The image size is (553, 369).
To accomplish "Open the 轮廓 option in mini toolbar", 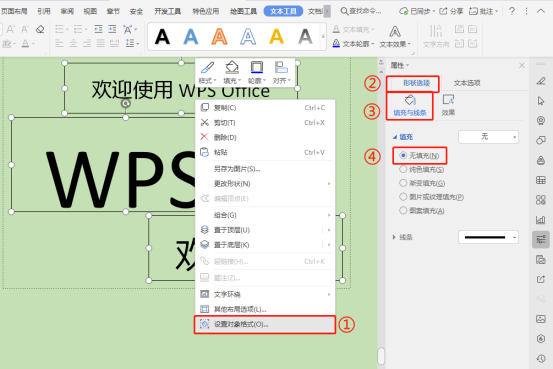I will point(256,72).
